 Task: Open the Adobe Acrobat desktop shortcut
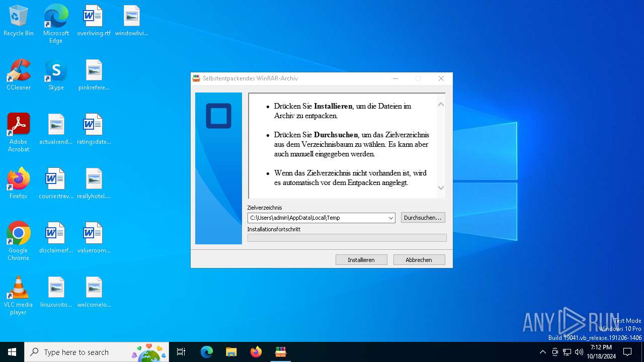19,133
